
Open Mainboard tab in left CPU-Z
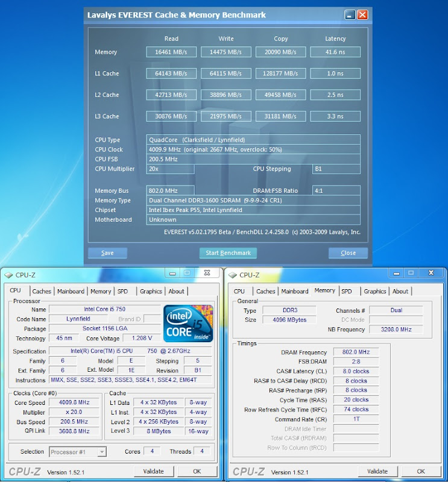tap(71, 292)
